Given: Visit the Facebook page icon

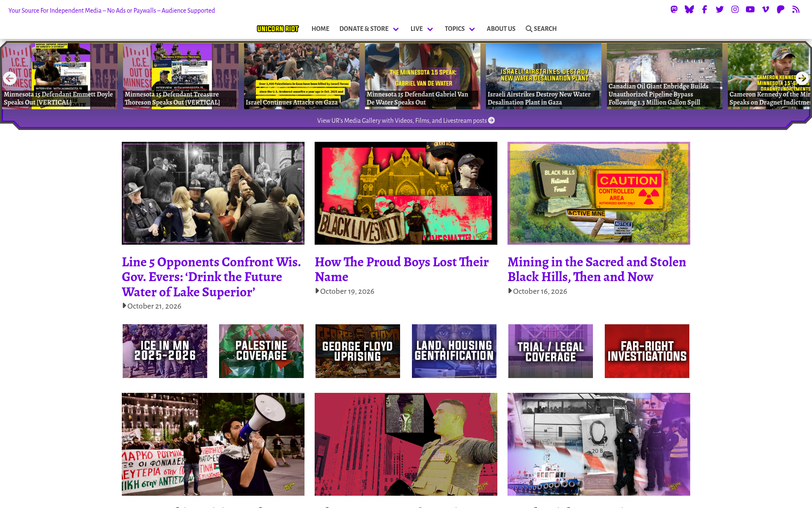Looking at the screenshot, I should click(705, 9).
